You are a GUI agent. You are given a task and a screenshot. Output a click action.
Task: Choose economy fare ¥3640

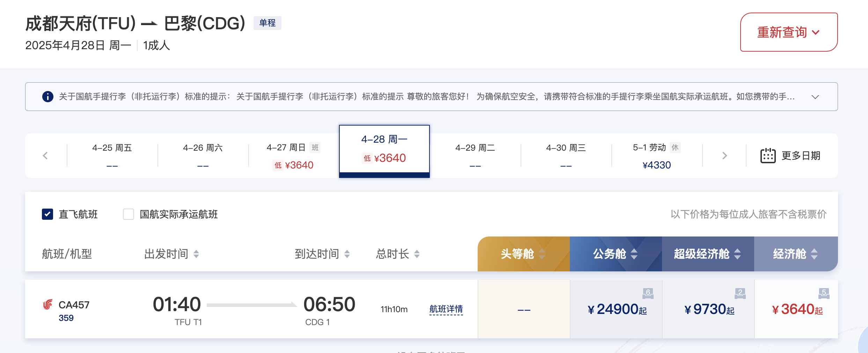(x=797, y=309)
